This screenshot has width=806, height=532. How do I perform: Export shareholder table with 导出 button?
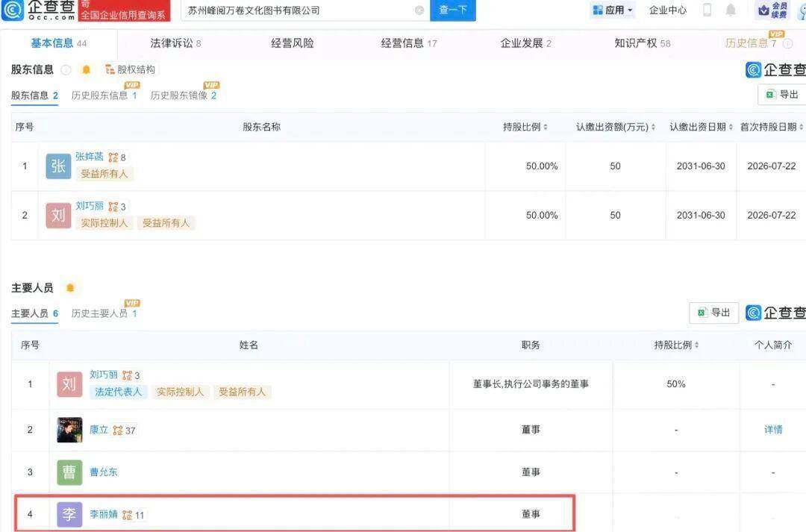[x=782, y=95]
